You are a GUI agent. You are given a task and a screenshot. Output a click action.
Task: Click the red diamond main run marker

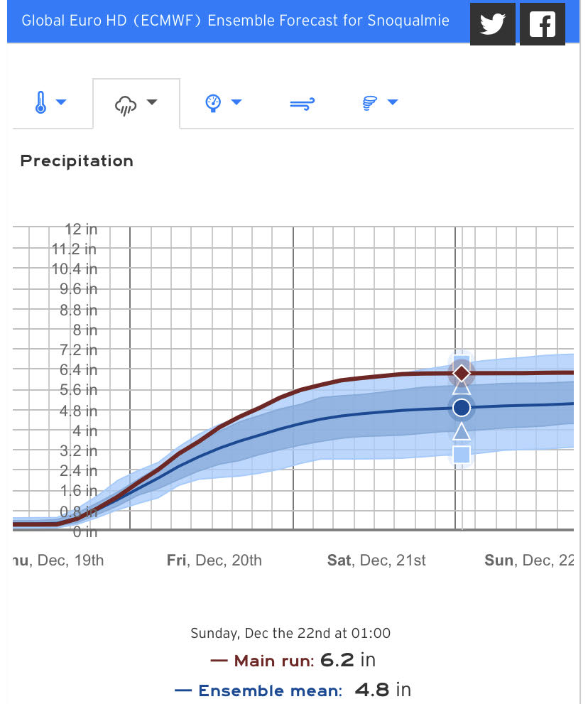point(462,372)
